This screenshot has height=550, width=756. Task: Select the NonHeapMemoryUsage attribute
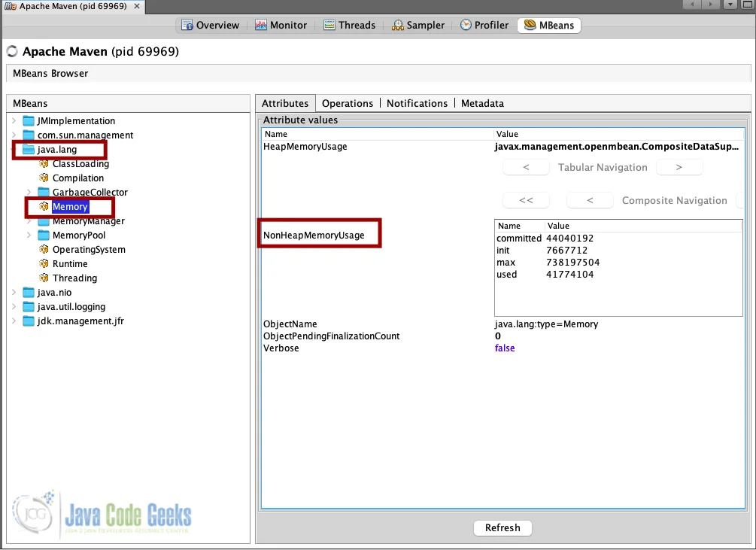(314, 235)
